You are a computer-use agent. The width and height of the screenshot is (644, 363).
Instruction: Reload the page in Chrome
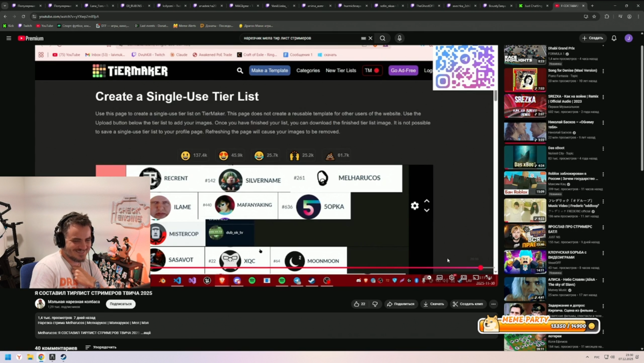pyautogui.click(x=23, y=17)
